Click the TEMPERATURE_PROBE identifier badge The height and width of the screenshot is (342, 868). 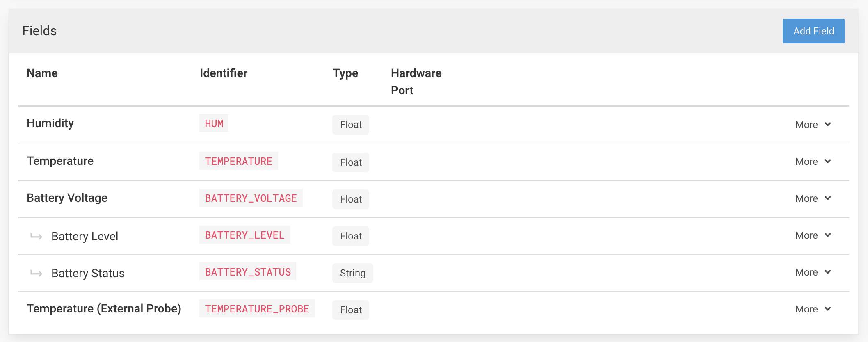coord(257,308)
